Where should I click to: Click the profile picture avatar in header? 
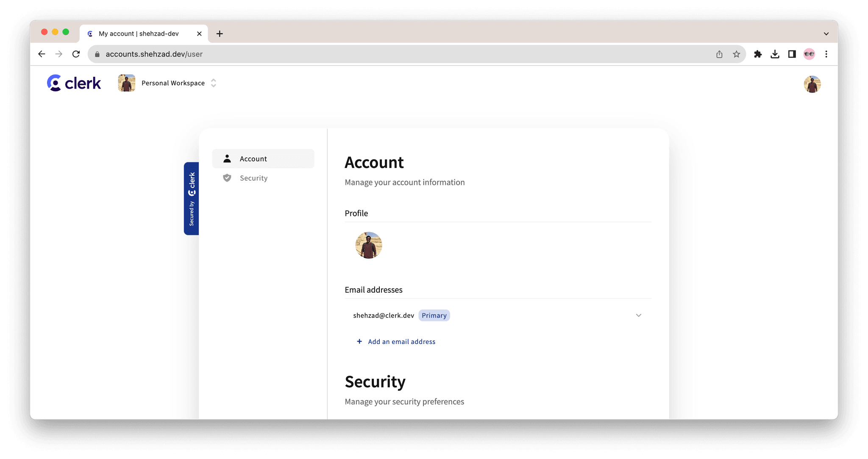coord(813,83)
